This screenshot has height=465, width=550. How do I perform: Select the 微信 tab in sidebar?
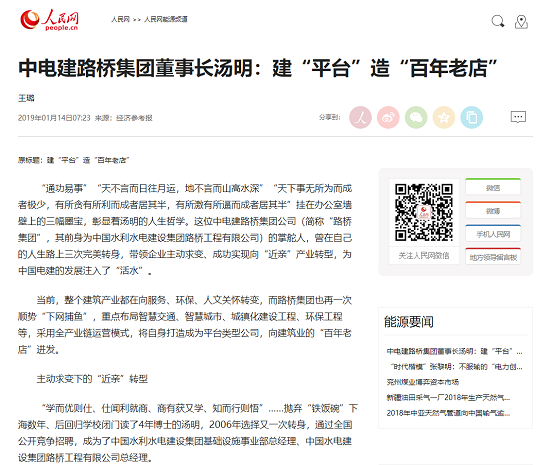coord(493,187)
